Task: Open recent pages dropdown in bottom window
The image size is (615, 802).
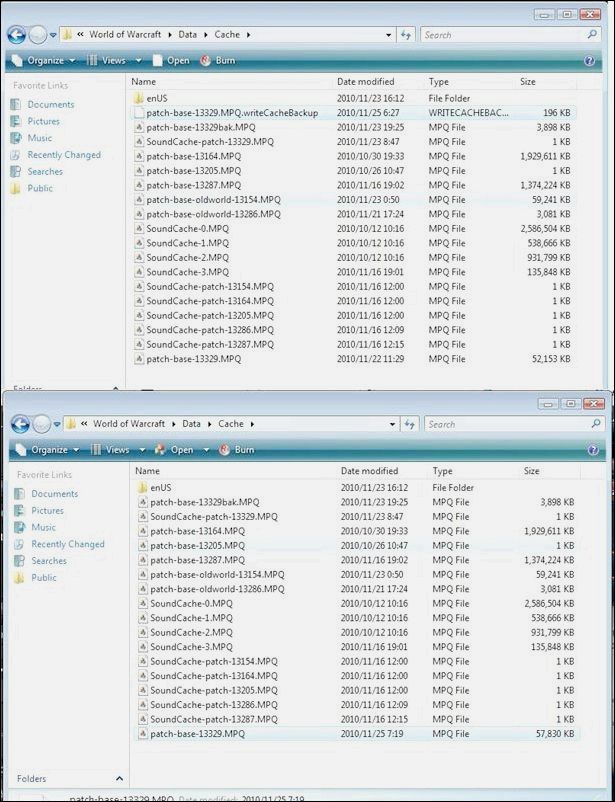Action: (x=57, y=425)
